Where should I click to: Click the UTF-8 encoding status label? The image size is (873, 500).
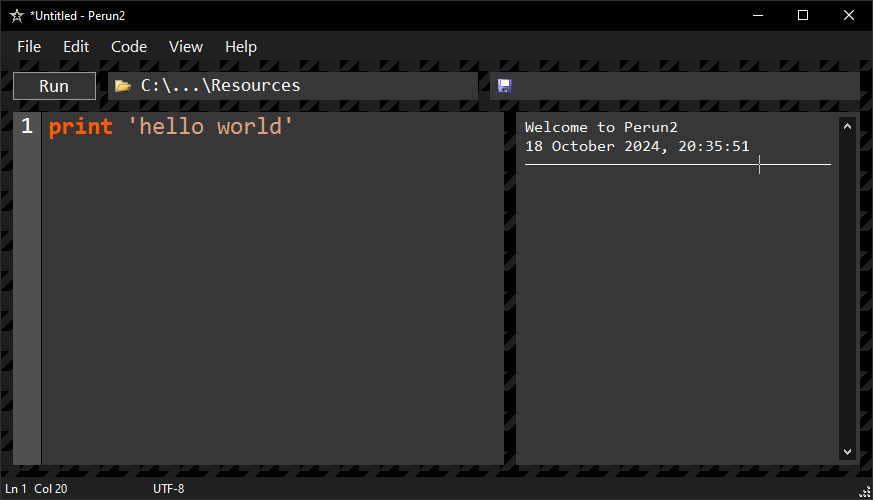(x=169, y=488)
